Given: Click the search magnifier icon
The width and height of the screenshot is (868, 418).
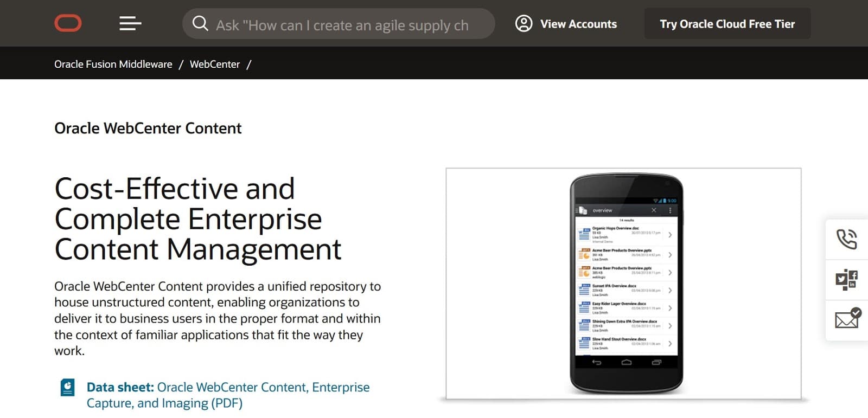Looking at the screenshot, I should pyautogui.click(x=200, y=23).
